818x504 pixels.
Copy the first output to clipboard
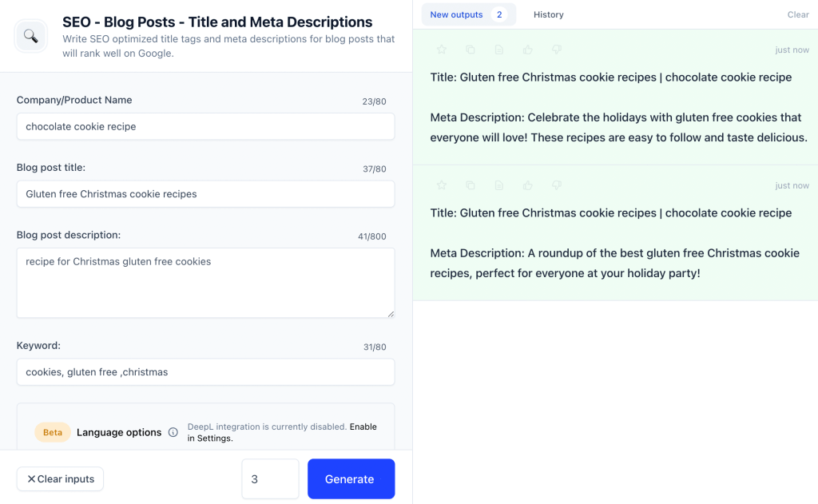click(471, 50)
